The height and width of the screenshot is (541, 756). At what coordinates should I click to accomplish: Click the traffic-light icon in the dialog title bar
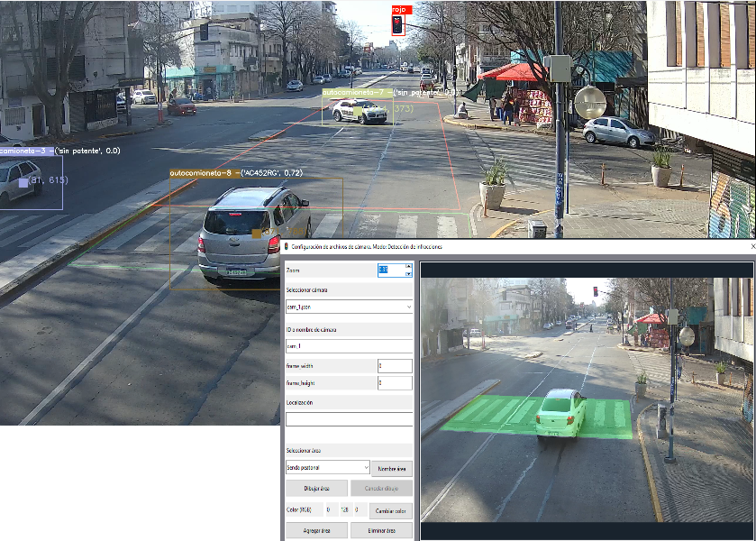(286, 247)
